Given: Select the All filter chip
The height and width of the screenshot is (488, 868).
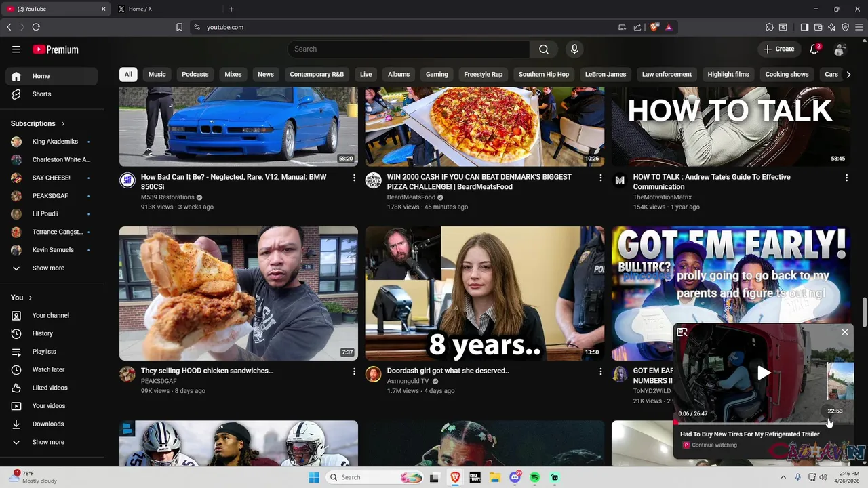Looking at the screenshot, I should pos(128,75).
